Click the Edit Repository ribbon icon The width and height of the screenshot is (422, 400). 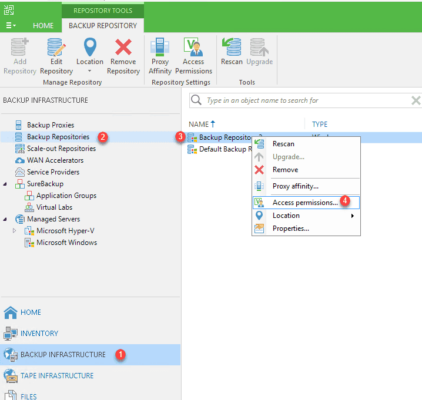[56, 47]
